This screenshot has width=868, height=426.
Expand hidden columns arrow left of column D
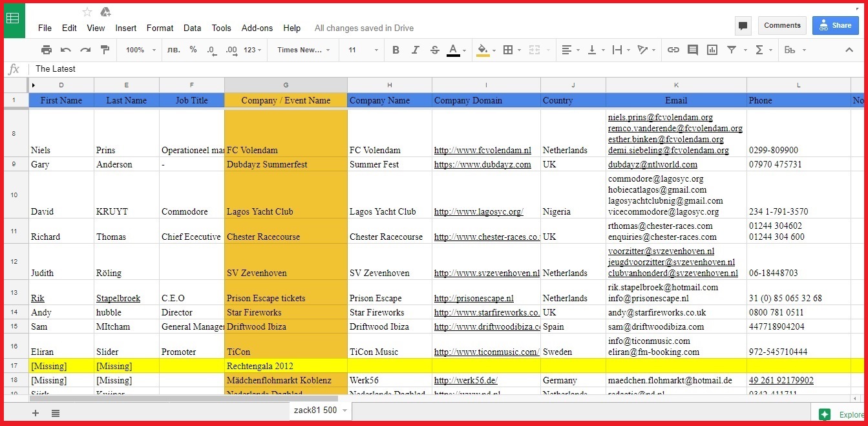pyautogui.click(x=33, y=85)
